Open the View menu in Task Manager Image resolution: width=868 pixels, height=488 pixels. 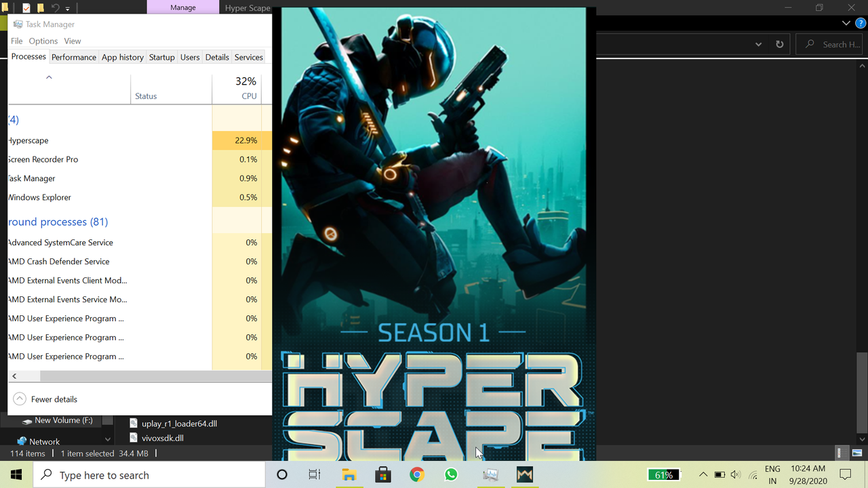[x=73, y=41]
